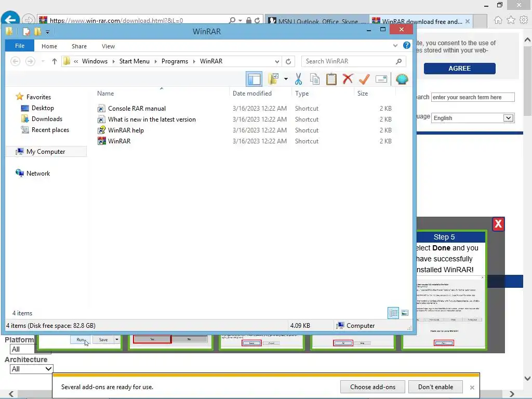Open the Home ribbon tab
532x399 pixels.
coord(49,46)
